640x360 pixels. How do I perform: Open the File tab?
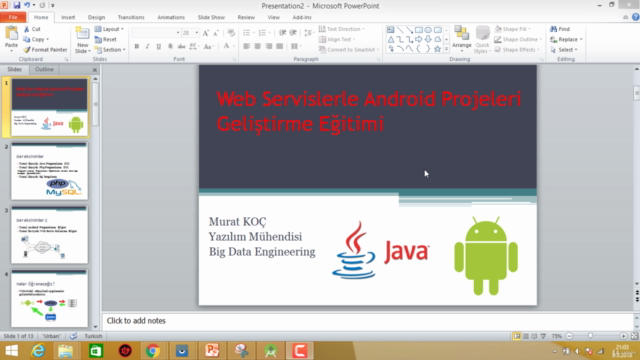[13, 17]
